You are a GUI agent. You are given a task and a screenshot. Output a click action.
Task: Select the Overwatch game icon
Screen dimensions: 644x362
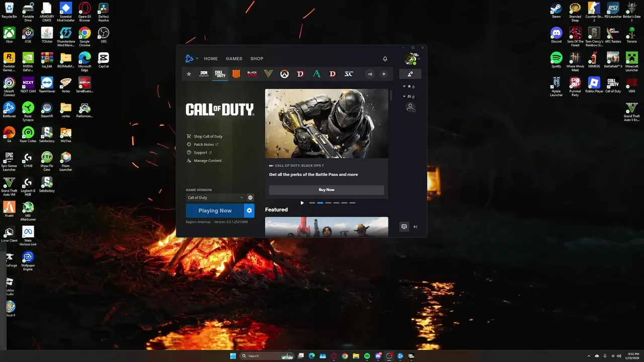(284, 74)
